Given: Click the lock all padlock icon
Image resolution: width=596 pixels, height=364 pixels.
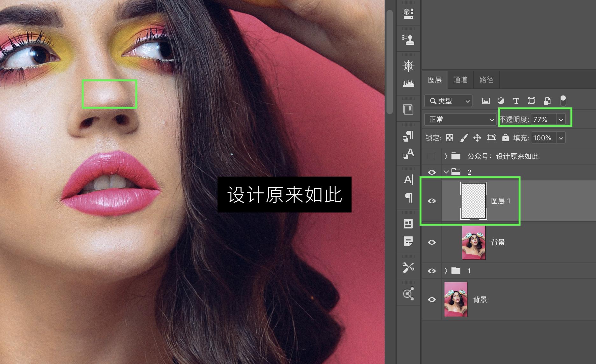Looking at the screenshot, I should coord(505,138).
